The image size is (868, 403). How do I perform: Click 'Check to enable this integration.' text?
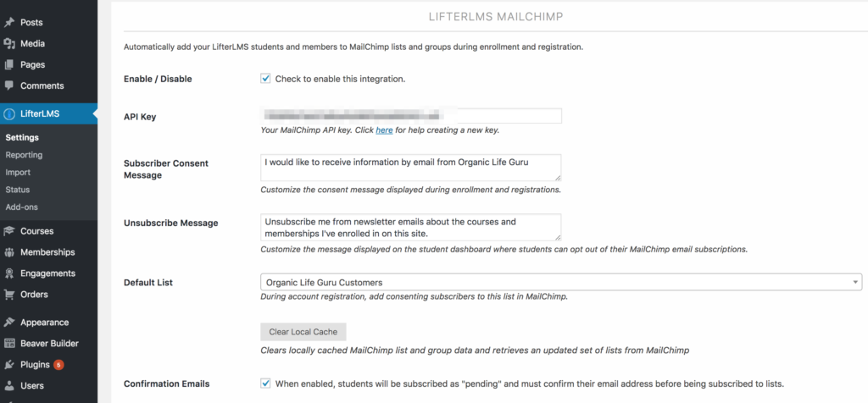pos(341,79)
